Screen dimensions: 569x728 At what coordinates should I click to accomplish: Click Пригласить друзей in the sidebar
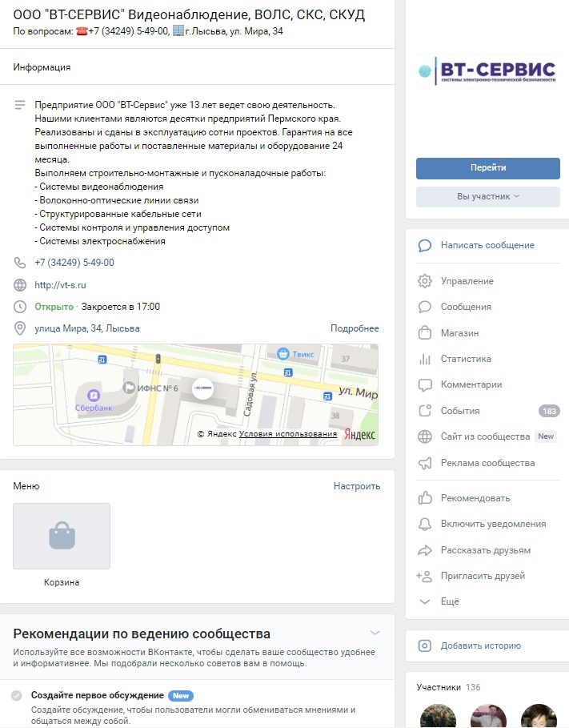[483, 576]
